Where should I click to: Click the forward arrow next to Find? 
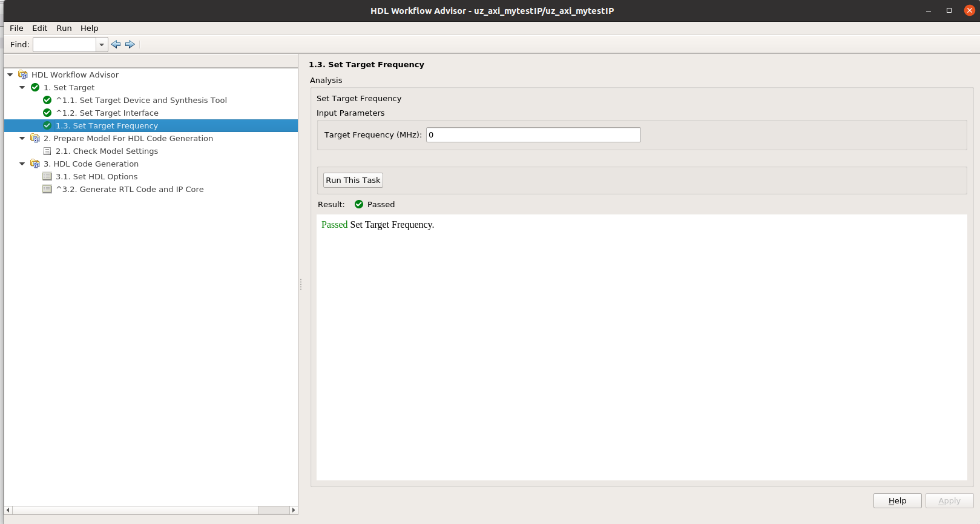tap(130, 44)
